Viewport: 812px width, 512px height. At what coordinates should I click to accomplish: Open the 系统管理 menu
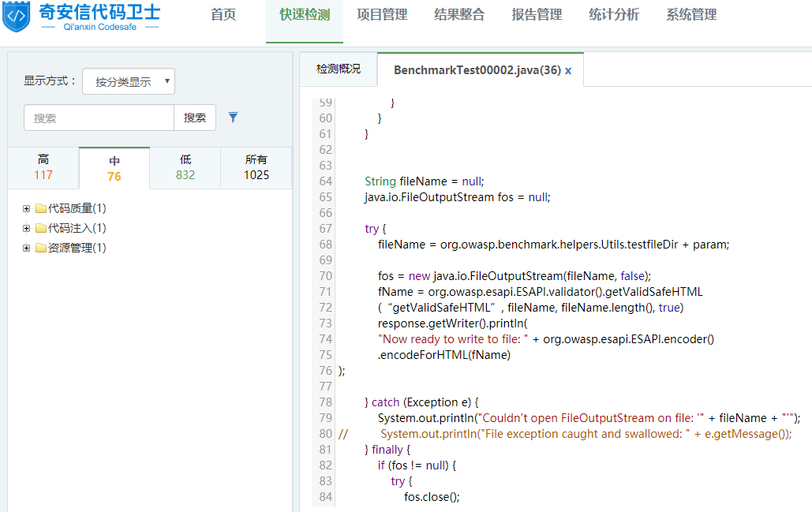tap(691, 15)
